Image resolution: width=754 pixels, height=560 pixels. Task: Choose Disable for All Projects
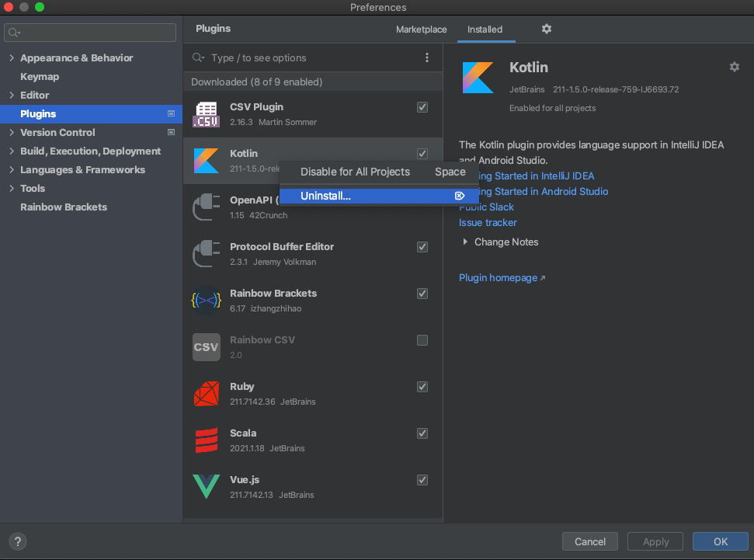[379, 172]
